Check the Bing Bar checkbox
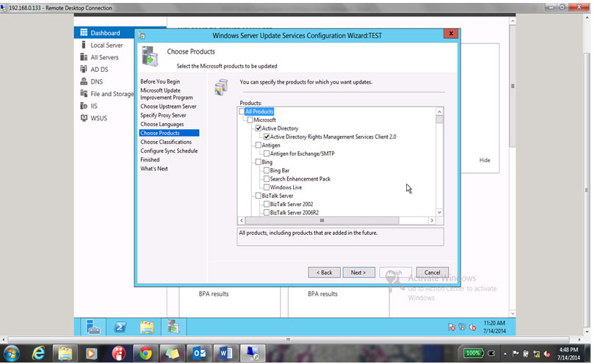 [267, 170]
